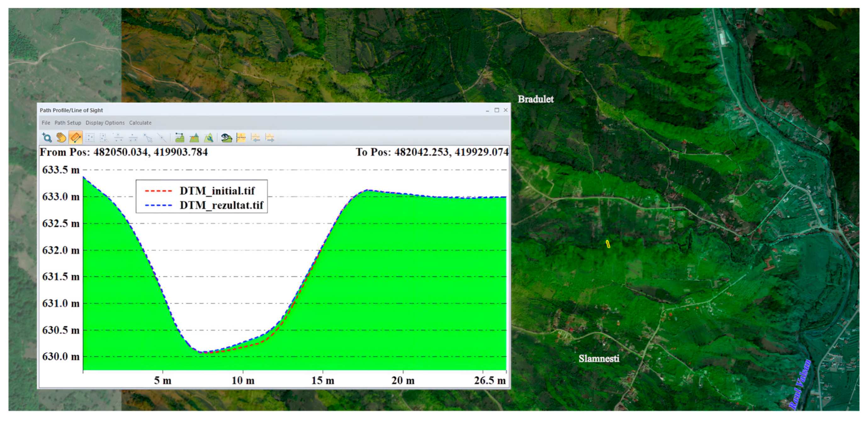Click the DTM_initial.tif legend entry
Image resolution: width=868 pixels, height=421 pixels.
(x=217, y=191)
